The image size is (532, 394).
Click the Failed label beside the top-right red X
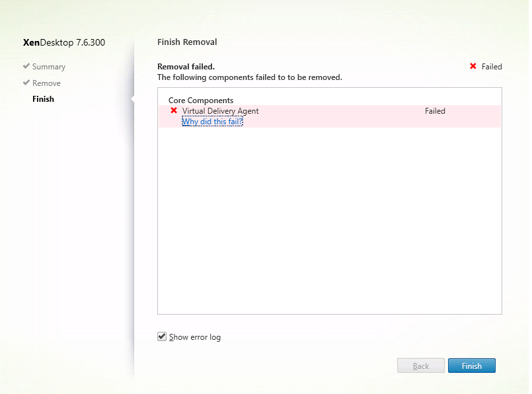(x=492, y=67)
